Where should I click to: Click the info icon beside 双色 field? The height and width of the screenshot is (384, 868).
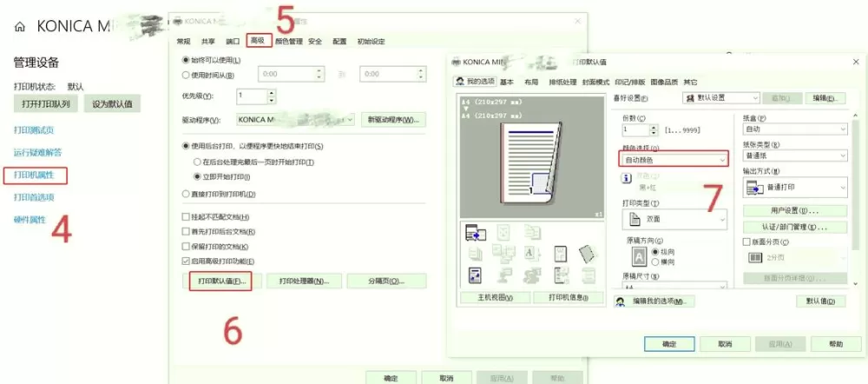(x=627, y=178)
